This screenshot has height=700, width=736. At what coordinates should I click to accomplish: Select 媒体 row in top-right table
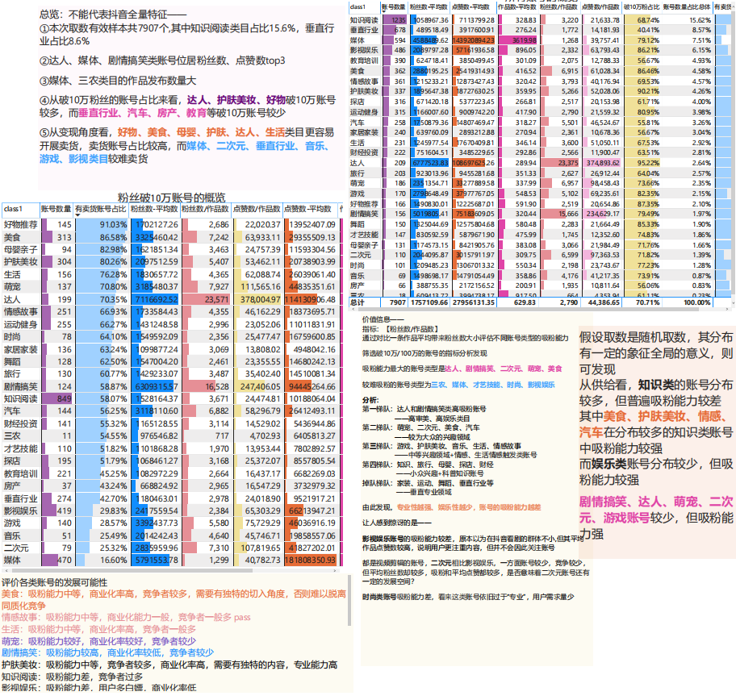(540, 40)
